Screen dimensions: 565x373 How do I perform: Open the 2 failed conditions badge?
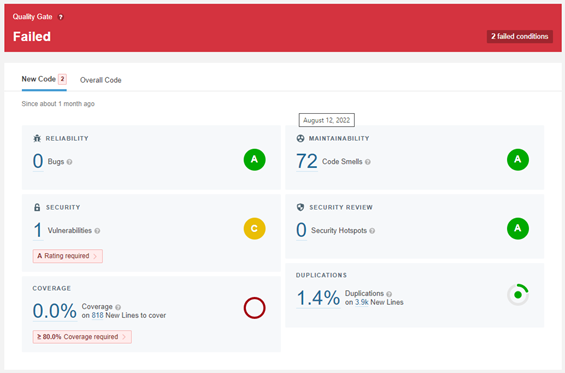pos(520,36)
